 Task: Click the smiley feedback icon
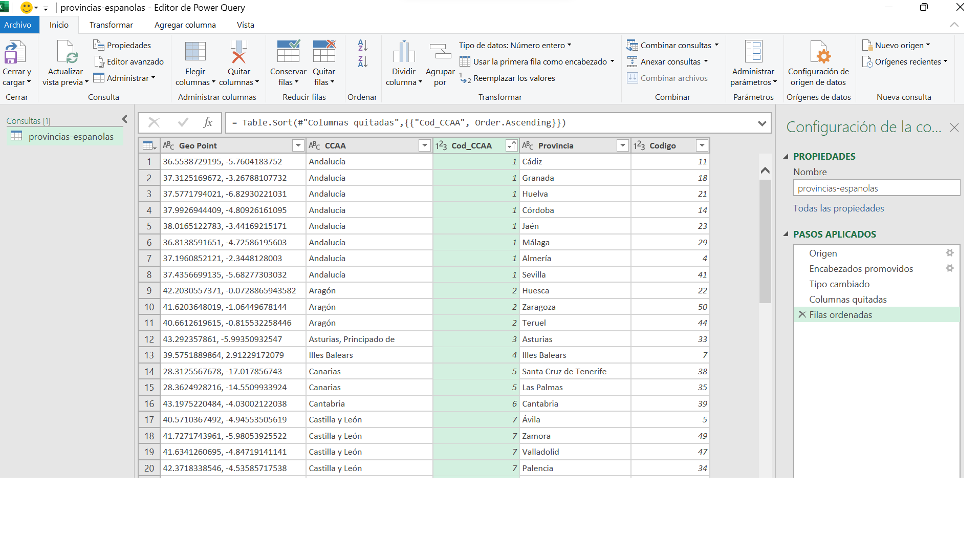point(26,7)
